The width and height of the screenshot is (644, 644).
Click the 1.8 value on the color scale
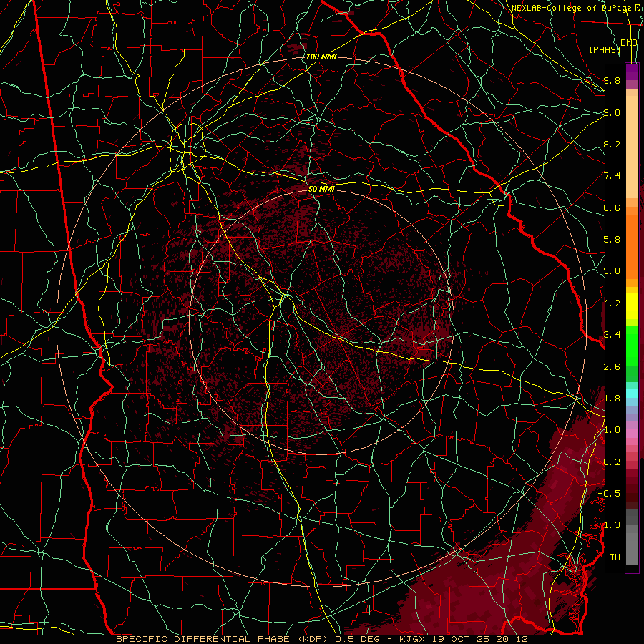tap(612, 399)
